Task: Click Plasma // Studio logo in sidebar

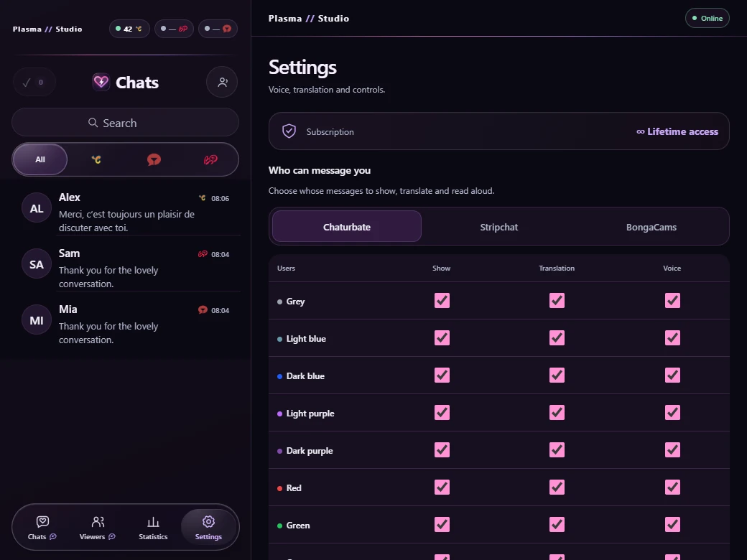Action: (47, 29)
